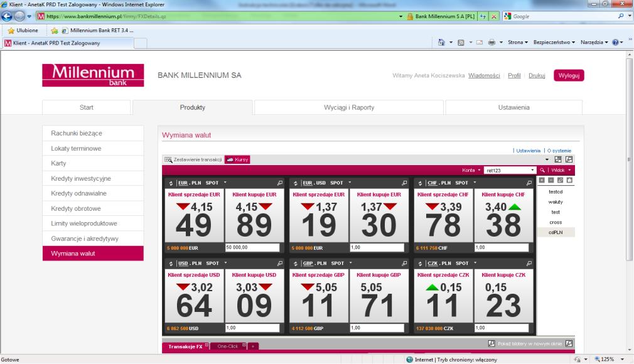Click the IE RSS feeds icon
The width and height of the screenshot is (634, 364).
point(461,42)
